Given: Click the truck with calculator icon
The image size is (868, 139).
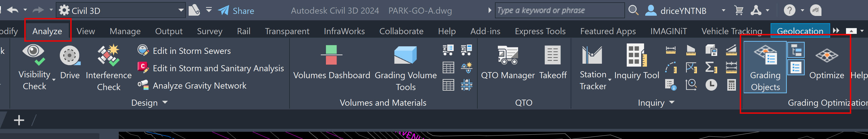Looking at the screenshot, I should [x=466, y=50].
